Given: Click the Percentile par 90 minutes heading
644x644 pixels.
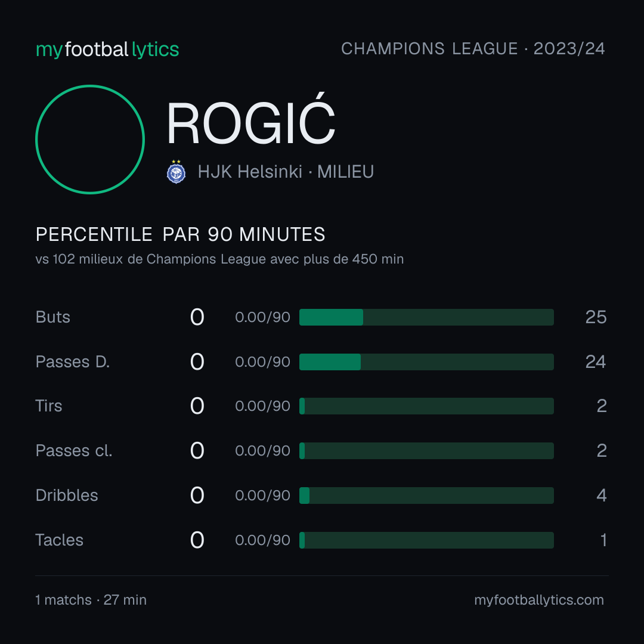Looking at the screenshot, I should pyautogui.click(x=180, y=234).
